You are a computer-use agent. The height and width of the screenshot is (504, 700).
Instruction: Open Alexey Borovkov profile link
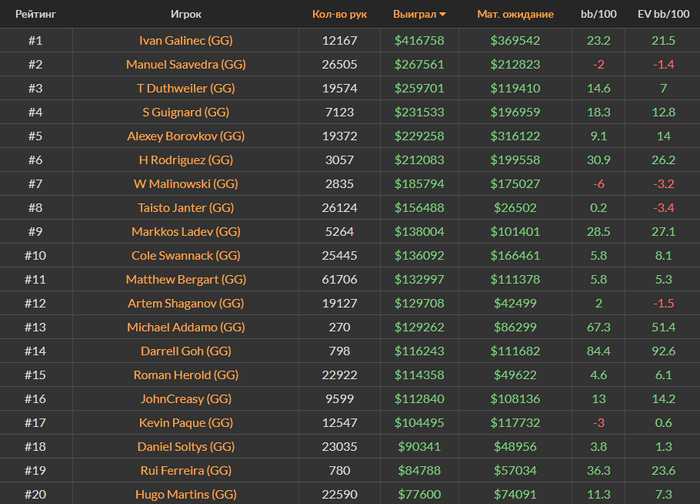(x=186, y=136)
